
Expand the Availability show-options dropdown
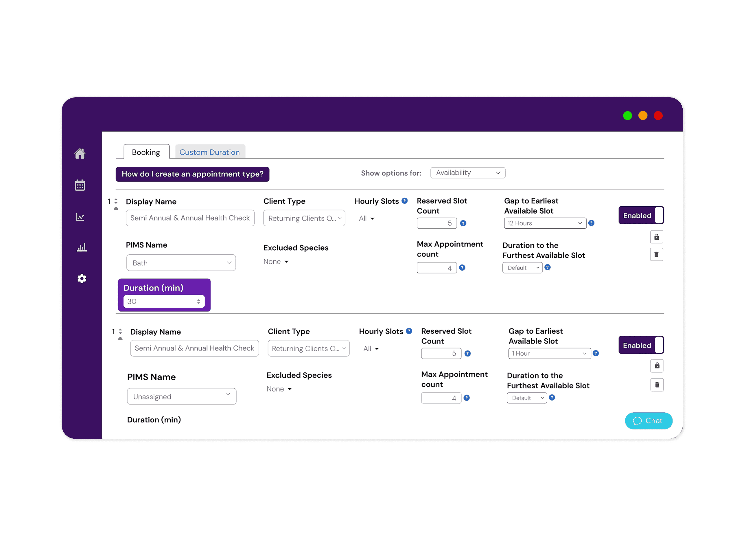467,173
